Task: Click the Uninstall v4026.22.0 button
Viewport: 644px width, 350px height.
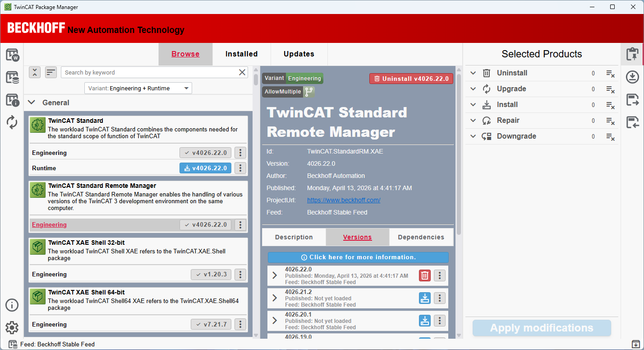Action: coord(411,79)
